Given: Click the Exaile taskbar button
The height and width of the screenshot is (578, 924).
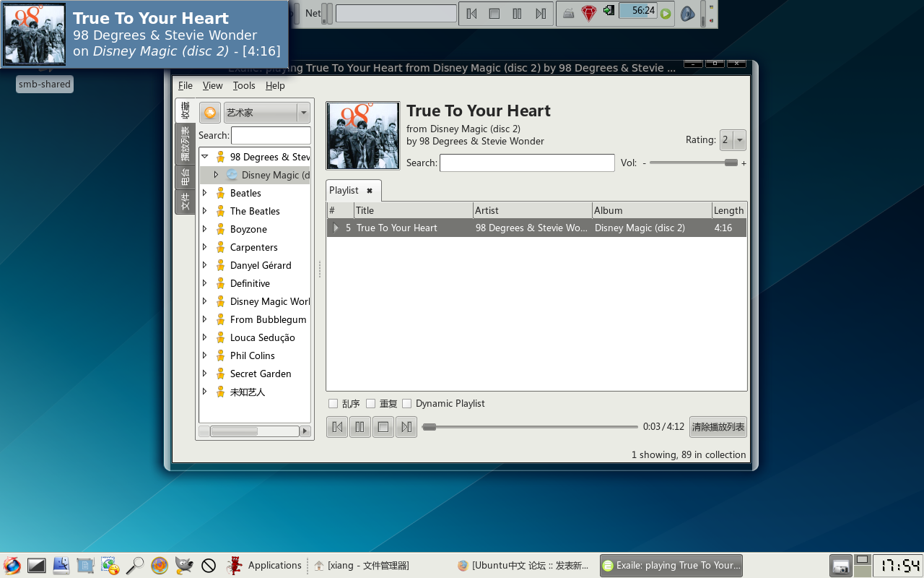Looking at the screenshot, I should [671, 566].
